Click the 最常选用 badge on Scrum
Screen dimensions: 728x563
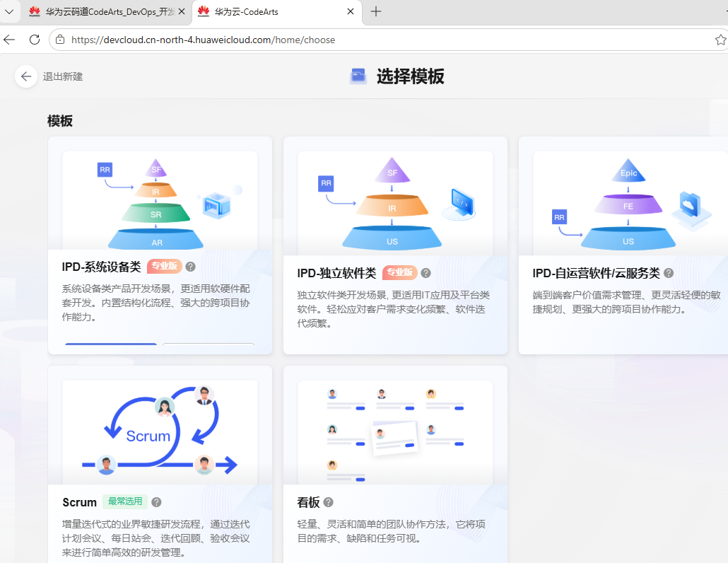[125, 501]
